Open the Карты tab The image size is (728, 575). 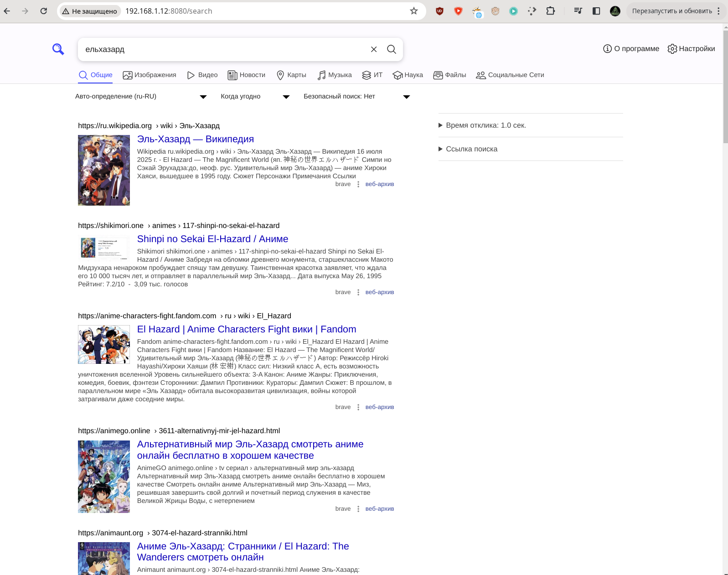pos(291,75)
